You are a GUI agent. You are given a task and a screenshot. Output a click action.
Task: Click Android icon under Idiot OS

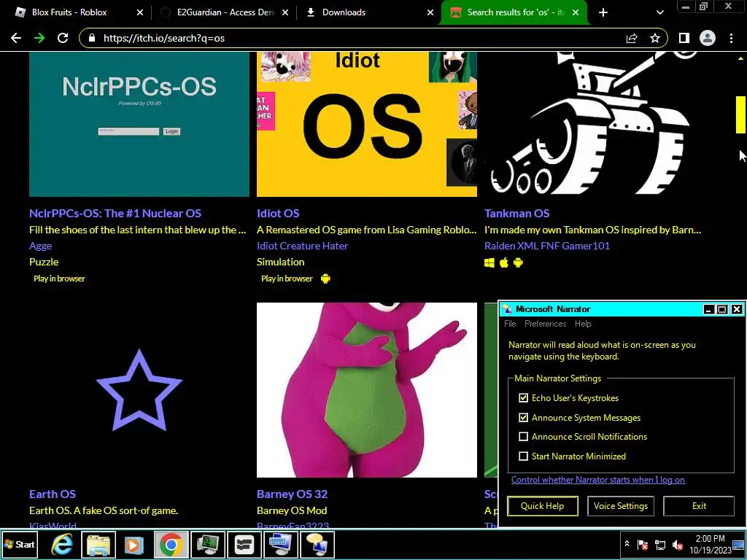[x=325, y=279]
